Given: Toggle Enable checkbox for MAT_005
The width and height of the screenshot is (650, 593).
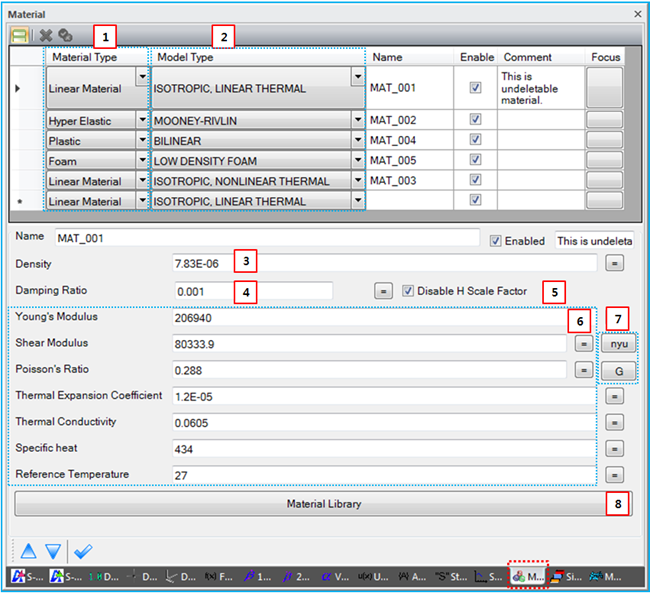Looking at the screenshot, I should click(x=475, y=160).
